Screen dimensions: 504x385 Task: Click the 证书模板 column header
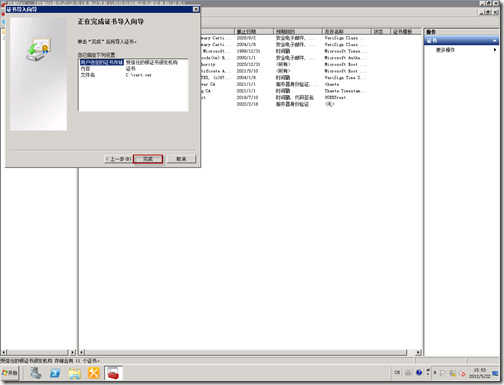click(x=405, y=31)
